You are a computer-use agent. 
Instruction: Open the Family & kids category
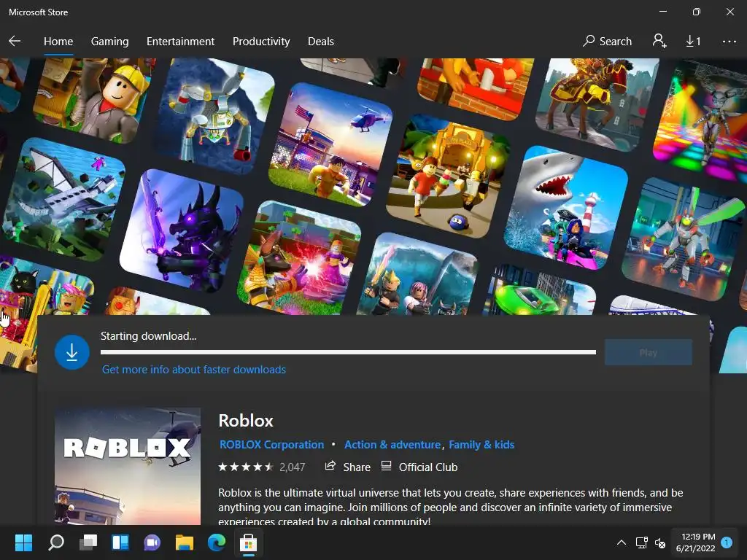coord(481,445)
